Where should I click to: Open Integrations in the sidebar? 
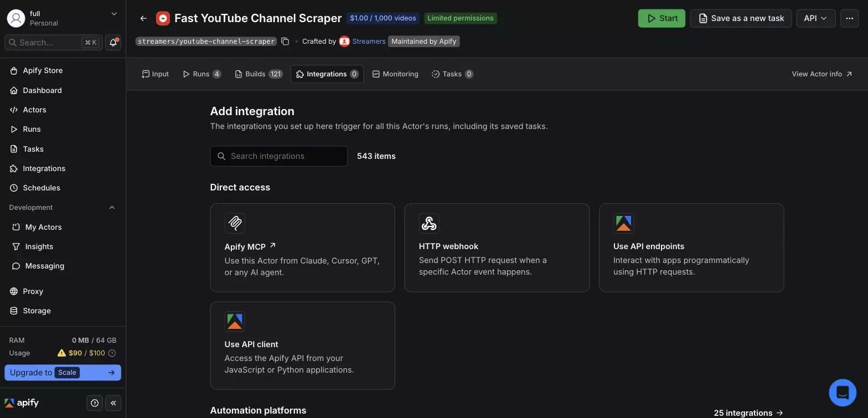[x=63, y=168]
